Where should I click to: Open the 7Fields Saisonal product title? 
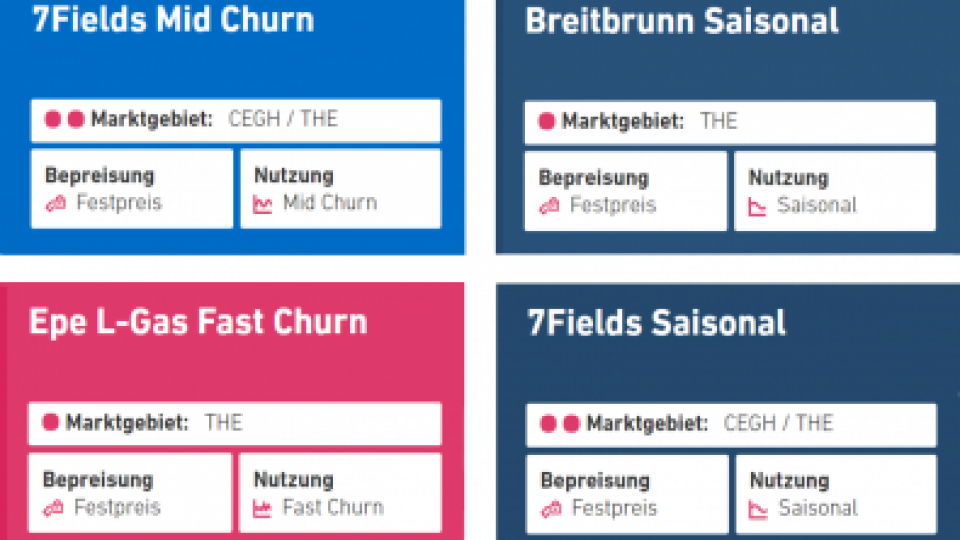[656, 323]
